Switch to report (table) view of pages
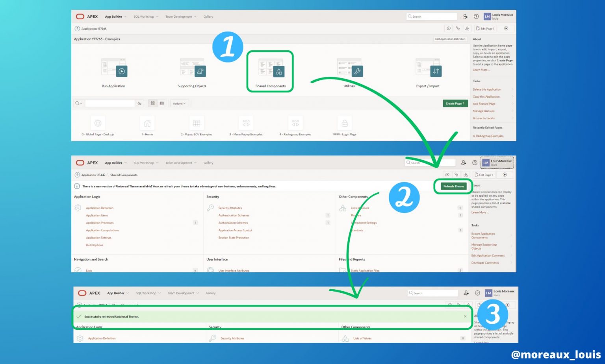 [161, 103]
